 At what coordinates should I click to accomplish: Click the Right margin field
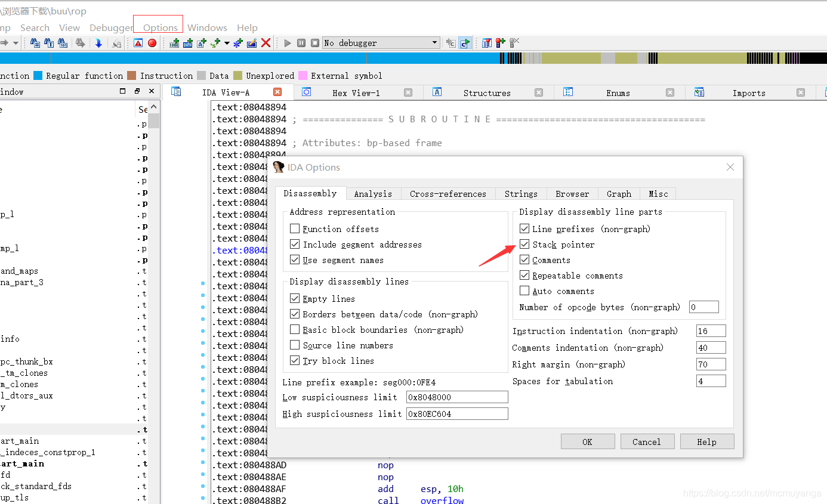pos(711,364)
